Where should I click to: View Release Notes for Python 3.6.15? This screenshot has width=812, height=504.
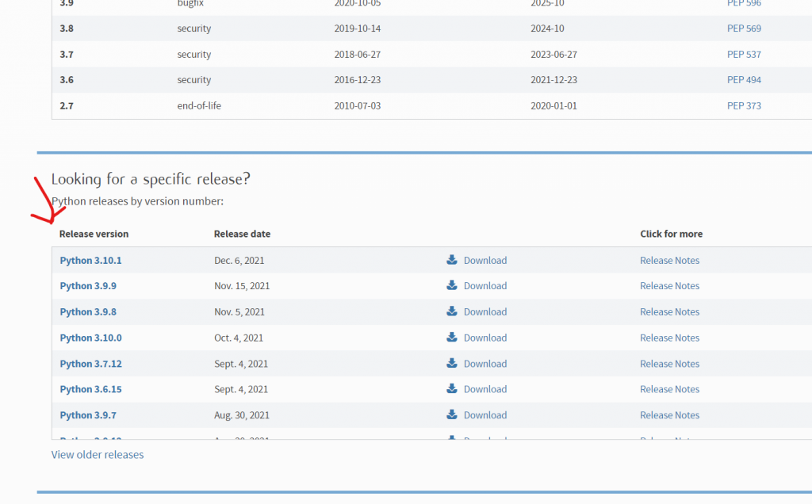click(x=669, y=389)
